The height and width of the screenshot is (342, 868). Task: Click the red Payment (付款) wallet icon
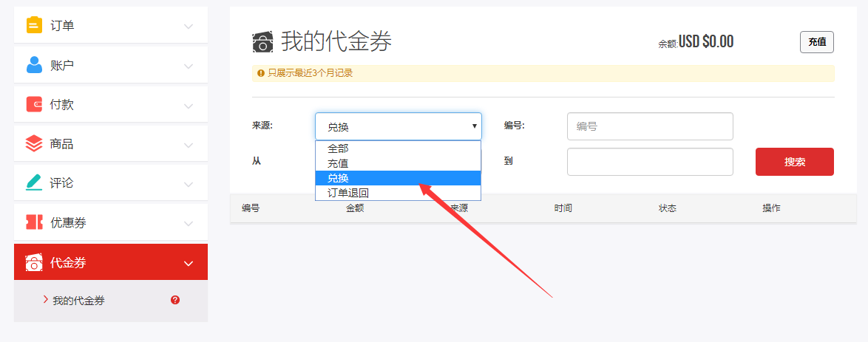(34, 104)
